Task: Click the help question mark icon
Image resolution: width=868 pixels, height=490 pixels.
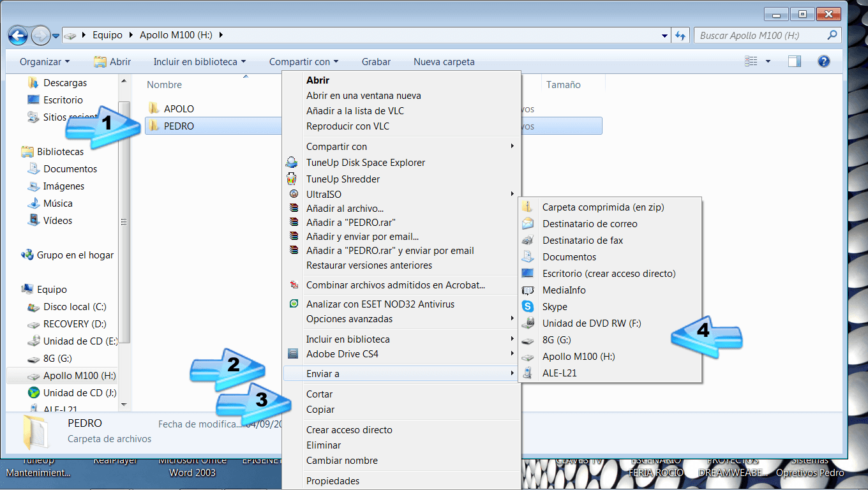Action: pyautogui.click(x=823, y=61)
